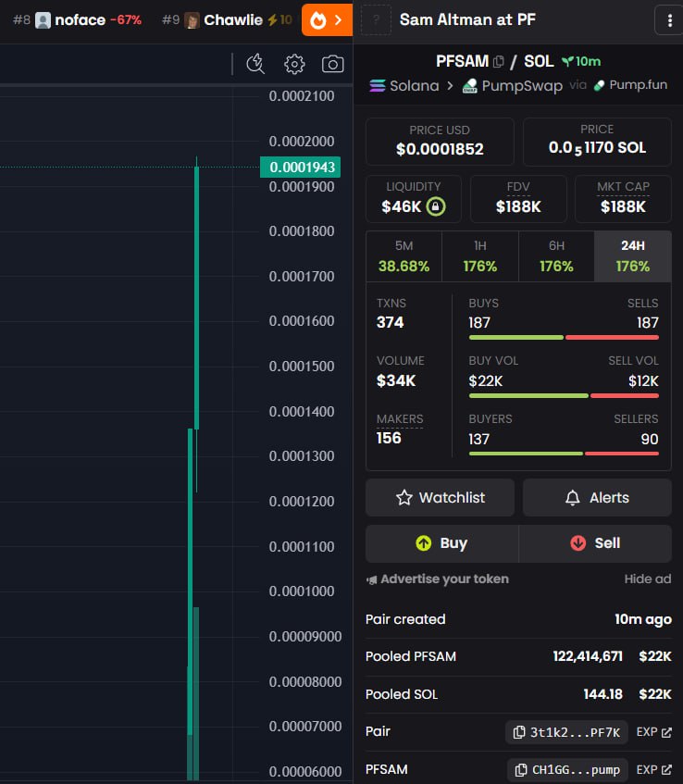Click the MAKERS label
The height and width of the screenshot is (784, 683).
400,419
